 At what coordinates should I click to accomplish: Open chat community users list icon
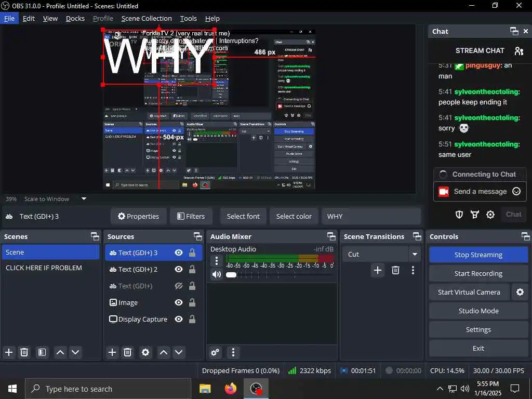(519, 51)
